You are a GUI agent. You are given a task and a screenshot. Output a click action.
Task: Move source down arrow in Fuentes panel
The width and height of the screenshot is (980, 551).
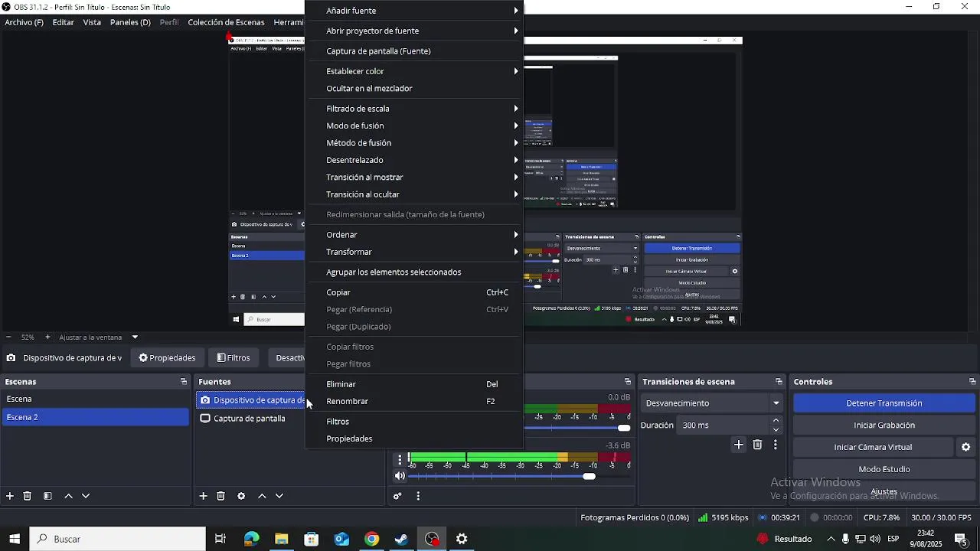pyautogui.click(x=279, y=496)
